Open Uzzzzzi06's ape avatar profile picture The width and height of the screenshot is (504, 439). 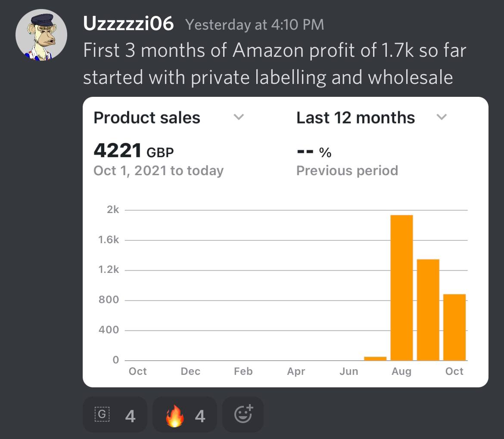41,35
